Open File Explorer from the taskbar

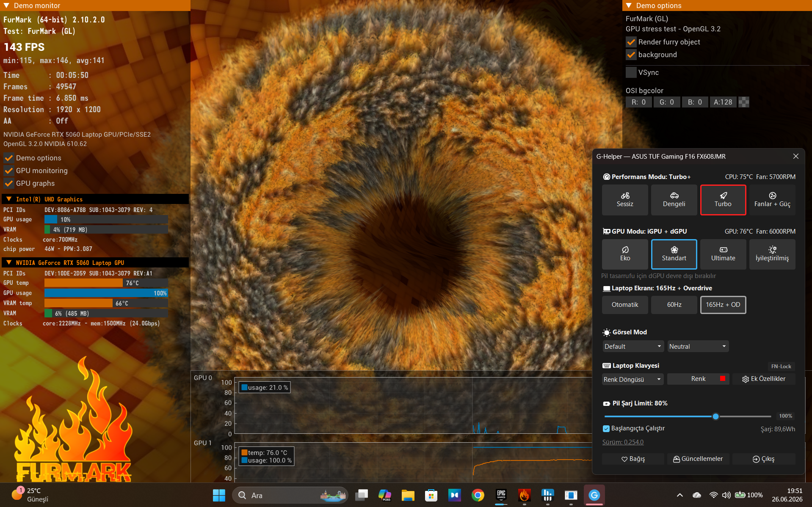coord(408,495)
